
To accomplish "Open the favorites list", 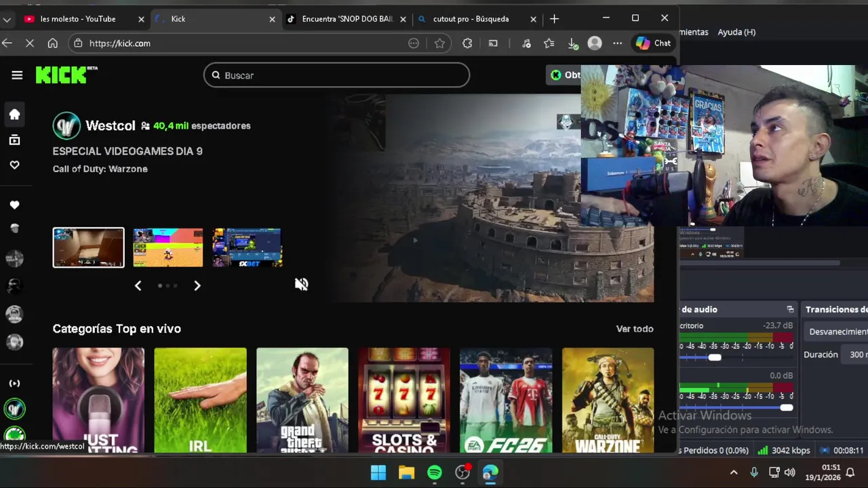I will (x=549, y=43).
